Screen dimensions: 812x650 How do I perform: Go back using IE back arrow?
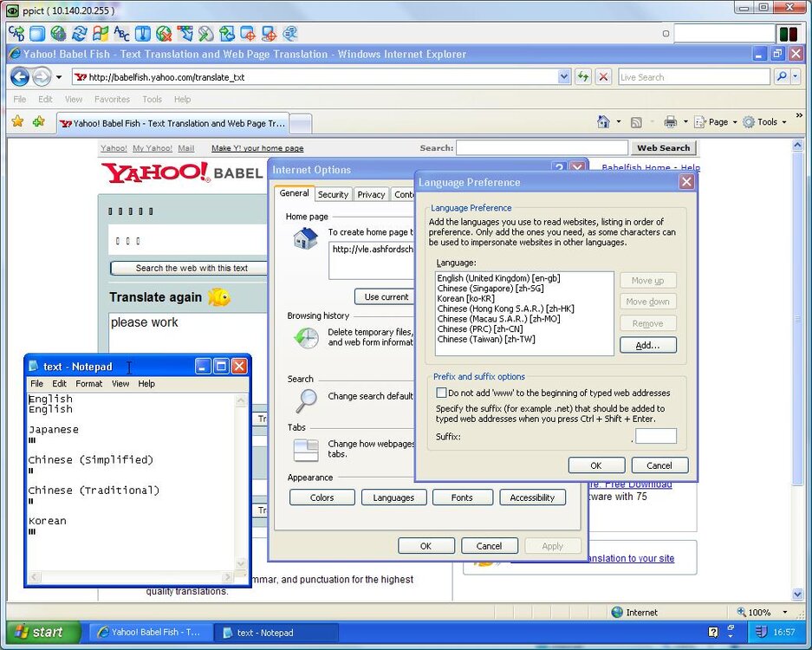pos(20,77)
